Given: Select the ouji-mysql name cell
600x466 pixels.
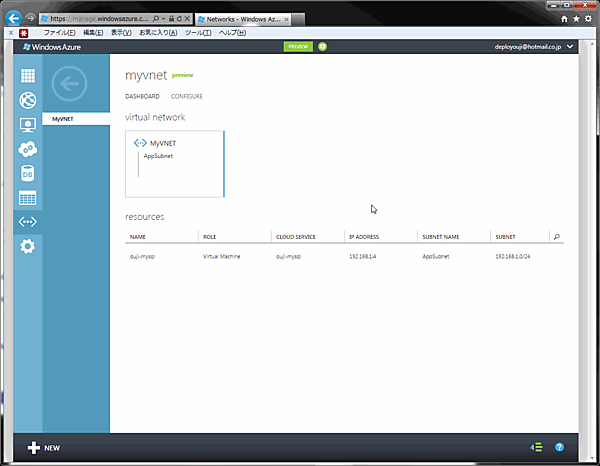Looking at the screenshot, I should pos(142,256).
